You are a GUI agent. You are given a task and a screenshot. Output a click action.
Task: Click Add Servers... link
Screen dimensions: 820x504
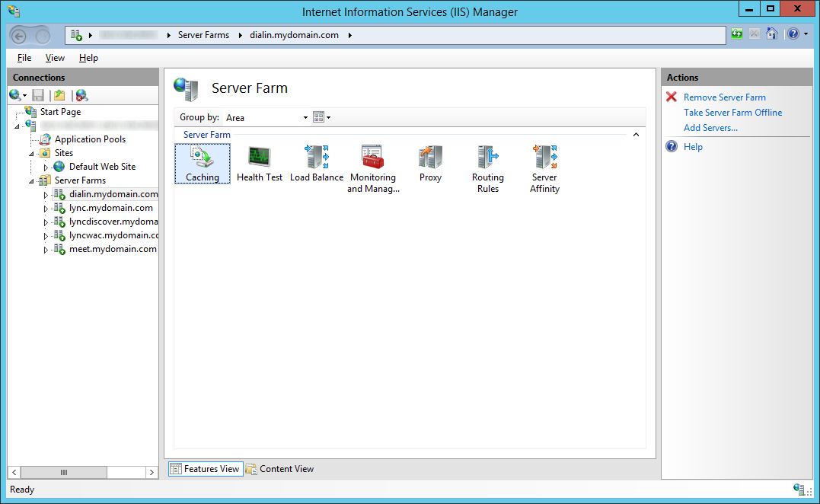click(x=710, y=128)
